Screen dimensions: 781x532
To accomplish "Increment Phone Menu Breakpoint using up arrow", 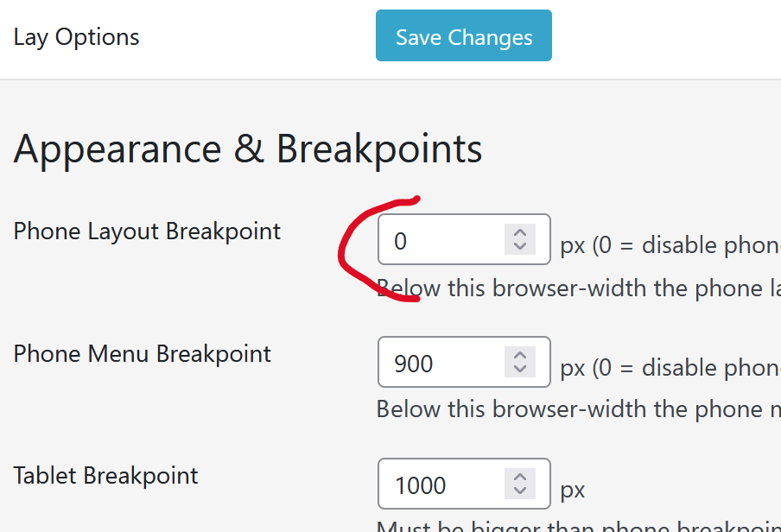I will [520, 355].
